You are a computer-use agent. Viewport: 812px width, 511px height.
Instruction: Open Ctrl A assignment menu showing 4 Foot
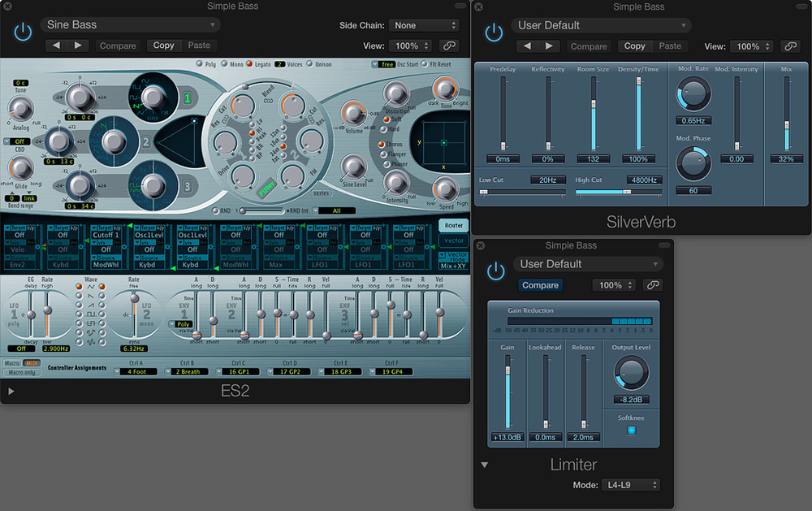coord(136,371)
